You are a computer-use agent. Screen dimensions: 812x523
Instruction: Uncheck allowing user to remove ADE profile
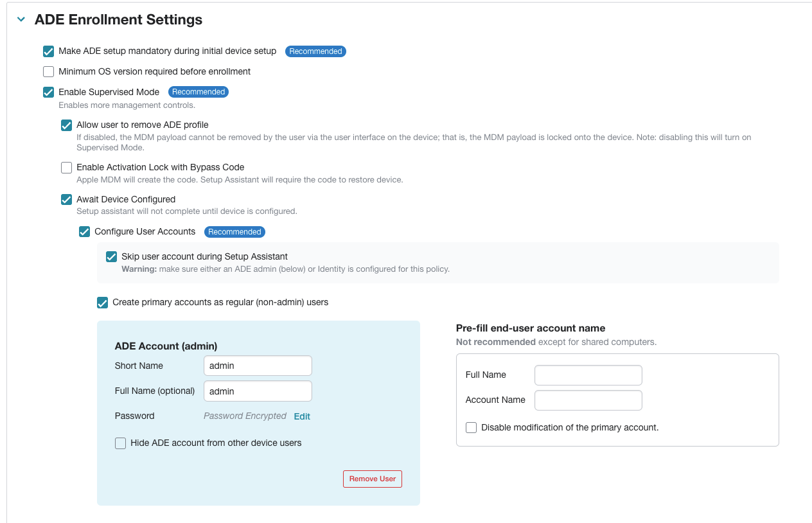66,125
